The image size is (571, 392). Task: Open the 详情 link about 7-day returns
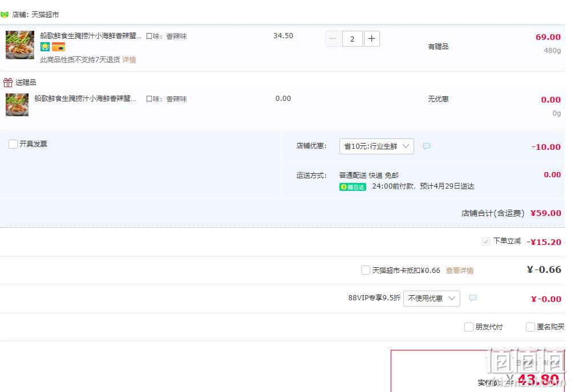(x=129, y=60)
